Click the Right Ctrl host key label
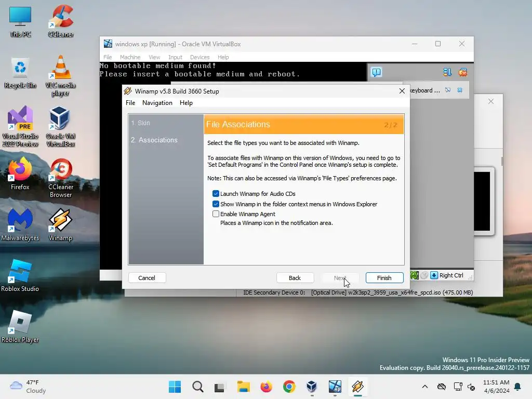This screenshot has width=532, height=399. point(451,275)
